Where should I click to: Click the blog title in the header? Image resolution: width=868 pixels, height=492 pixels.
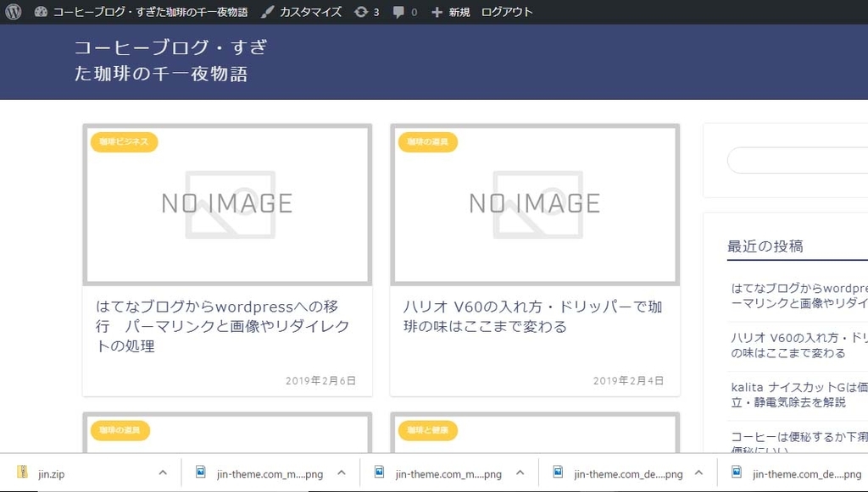click(x=170, y=60)
